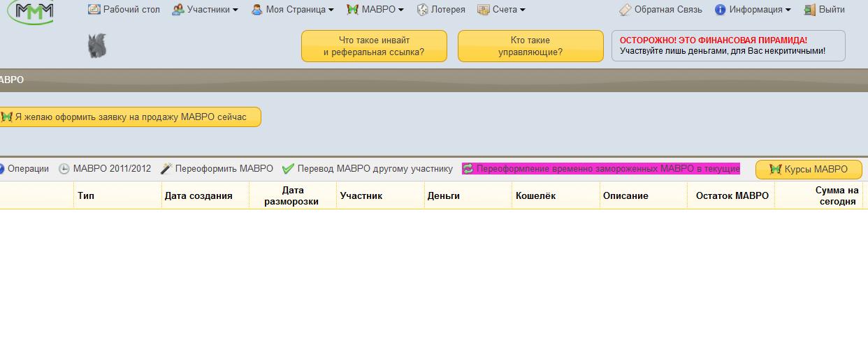Click the butterfly icon on sell request button
Viewport: 868px width, 356px height.
pos(6,117)
